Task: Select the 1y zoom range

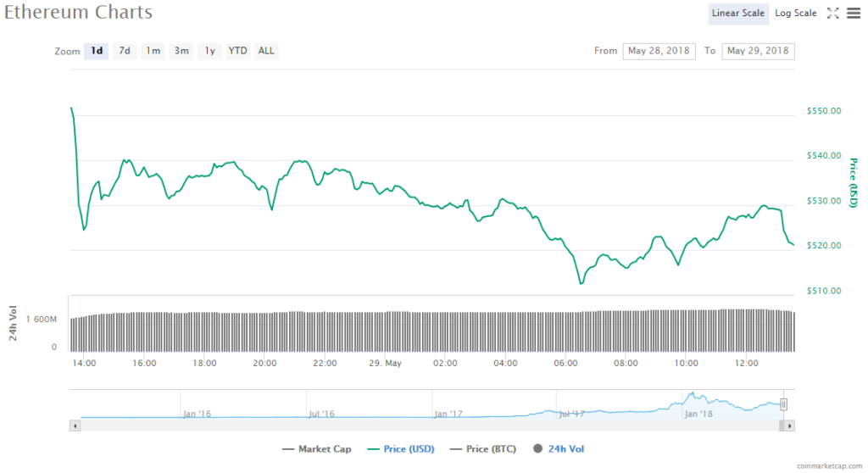Action: [x=210, y=51]
